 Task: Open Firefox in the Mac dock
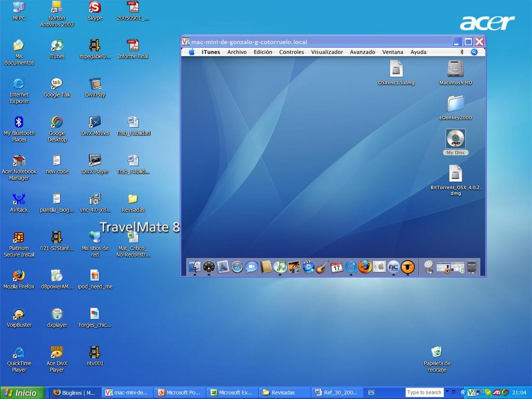coord(365,267)
